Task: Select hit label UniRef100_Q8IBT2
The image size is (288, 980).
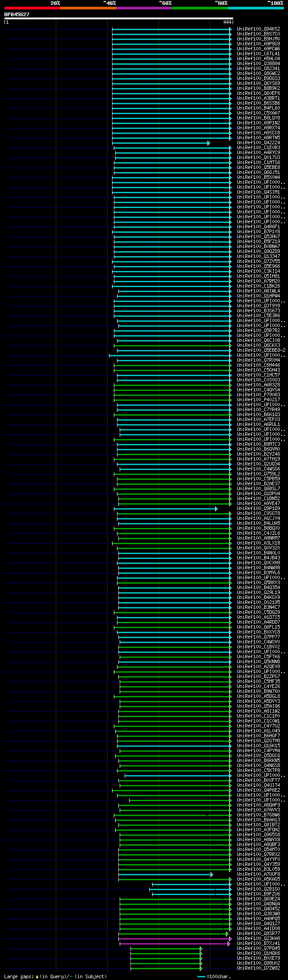Action: point(258,825)
